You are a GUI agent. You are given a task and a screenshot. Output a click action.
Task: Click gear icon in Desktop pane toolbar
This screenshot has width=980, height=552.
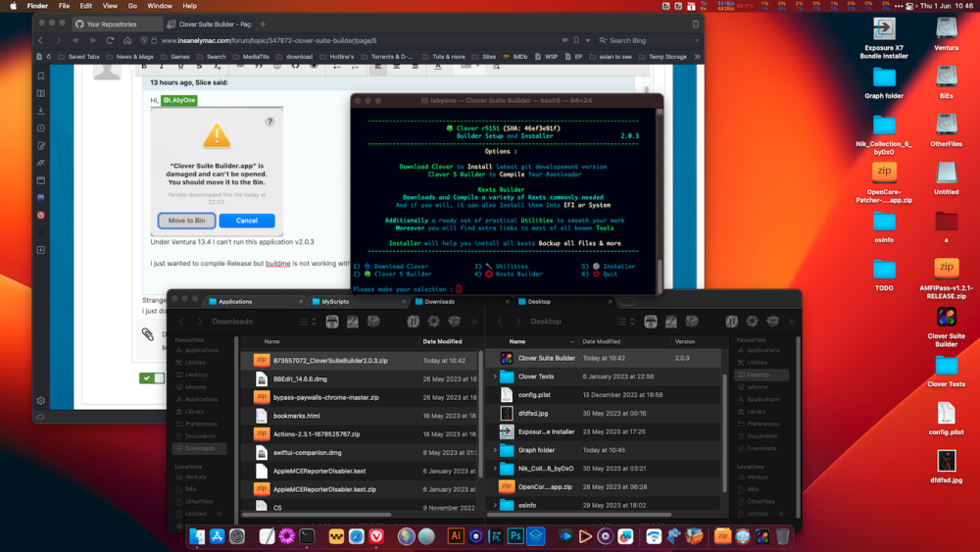click(x=752, y=322)
